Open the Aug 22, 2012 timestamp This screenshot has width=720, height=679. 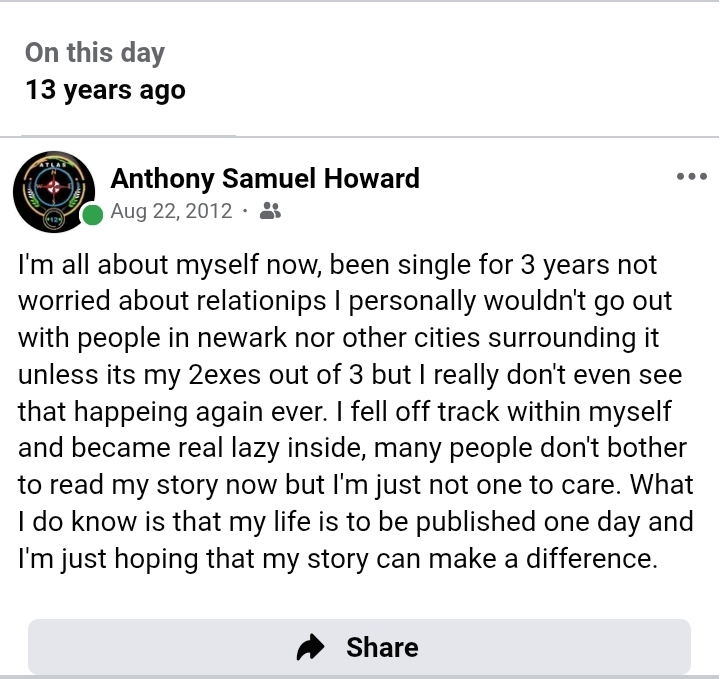click(170, 211)
